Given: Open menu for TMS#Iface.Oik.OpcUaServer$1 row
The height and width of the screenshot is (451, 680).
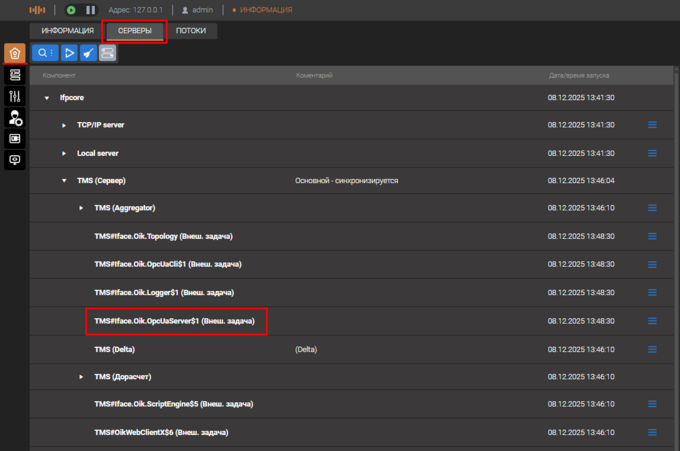Looking at the screenshot, I should pyautogui.click(x=652, y=320).
